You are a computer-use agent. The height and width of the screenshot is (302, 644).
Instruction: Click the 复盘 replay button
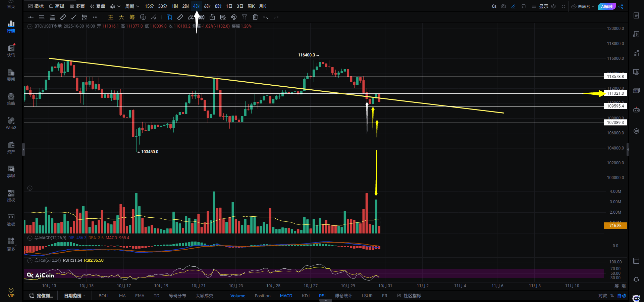98,6
